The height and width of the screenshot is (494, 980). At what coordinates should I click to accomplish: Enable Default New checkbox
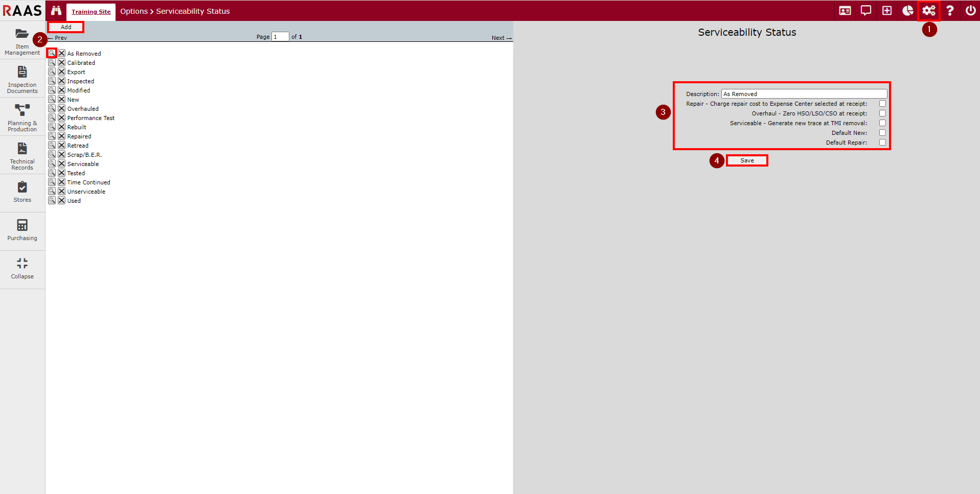[x=882, y=133]
